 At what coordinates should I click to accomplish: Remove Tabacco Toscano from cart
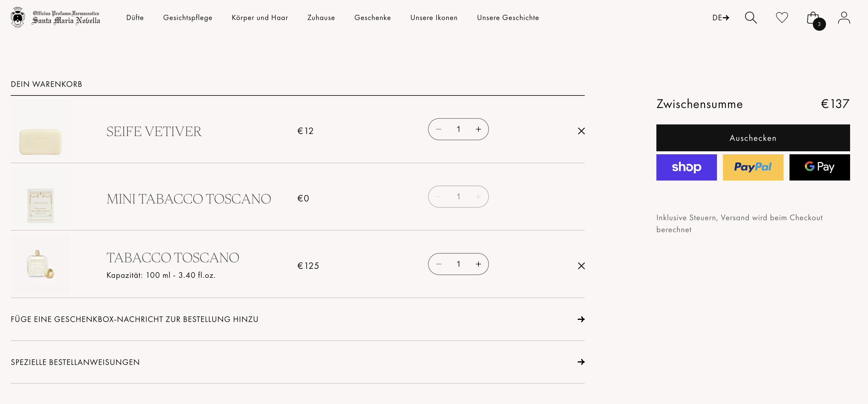click(x=581, y=266)
